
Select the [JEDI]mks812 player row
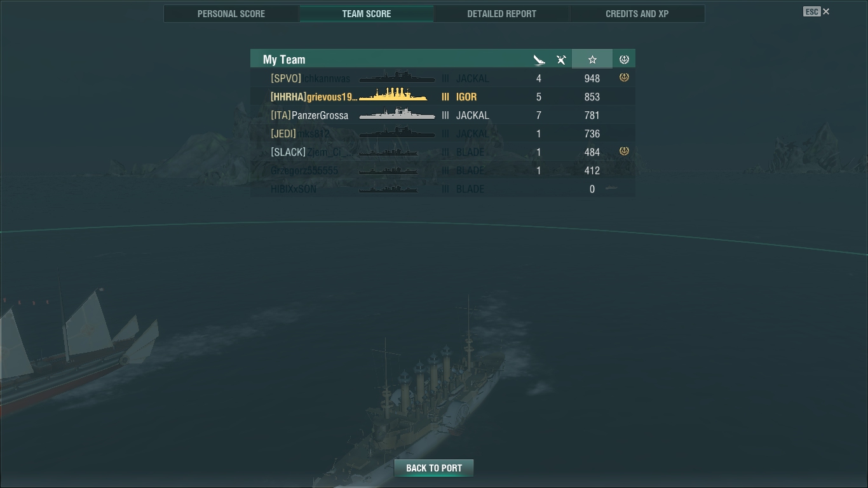(443, 133)
